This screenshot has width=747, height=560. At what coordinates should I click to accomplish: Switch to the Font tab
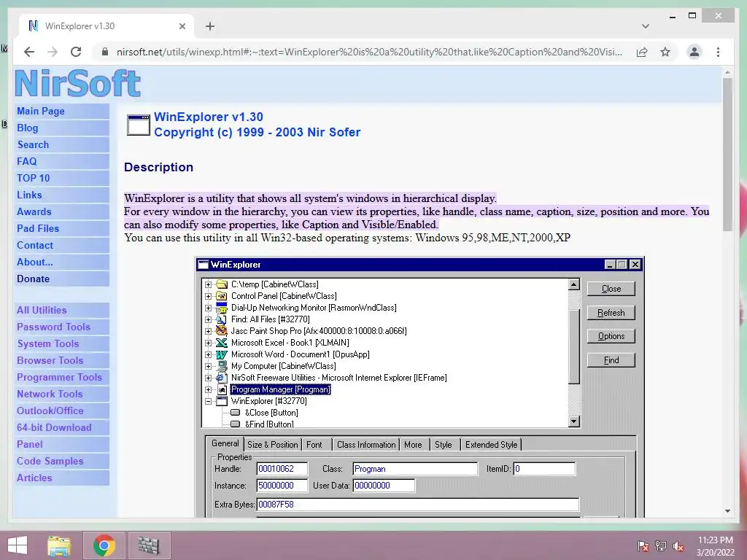coord(314,444)
